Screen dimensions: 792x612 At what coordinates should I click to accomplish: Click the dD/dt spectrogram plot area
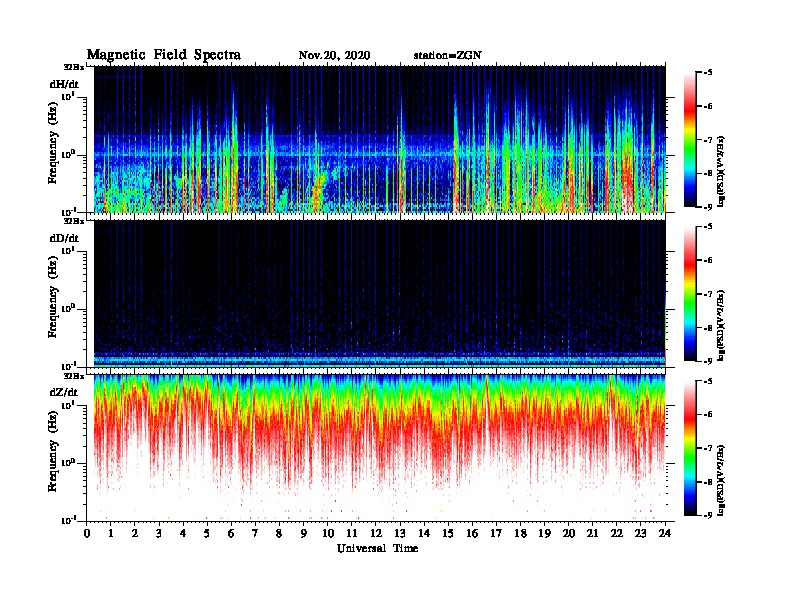point(379,293)
